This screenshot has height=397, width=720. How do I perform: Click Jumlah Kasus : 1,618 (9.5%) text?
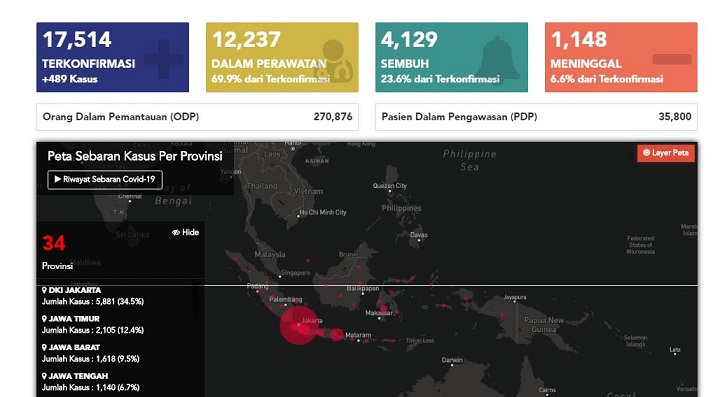point(90,359)
